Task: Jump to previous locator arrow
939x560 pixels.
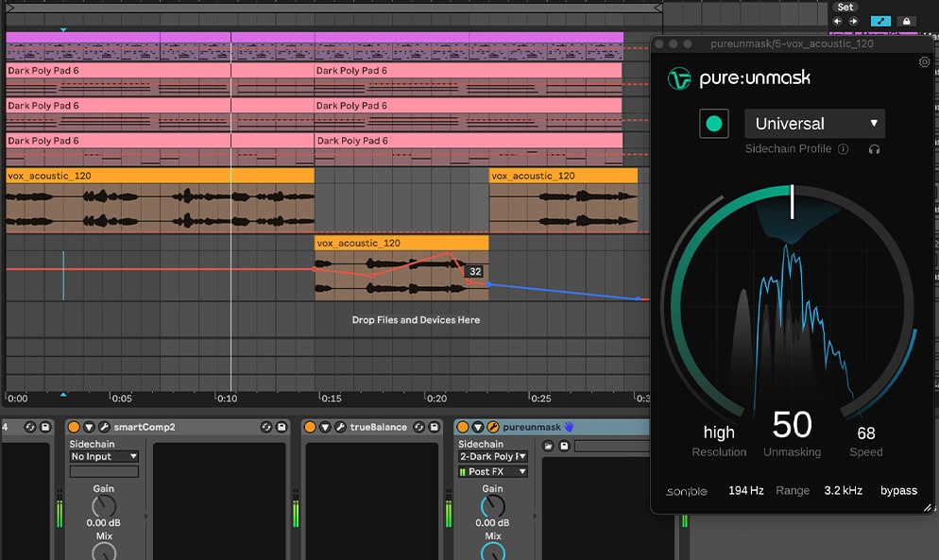Action: coord(837,21)
